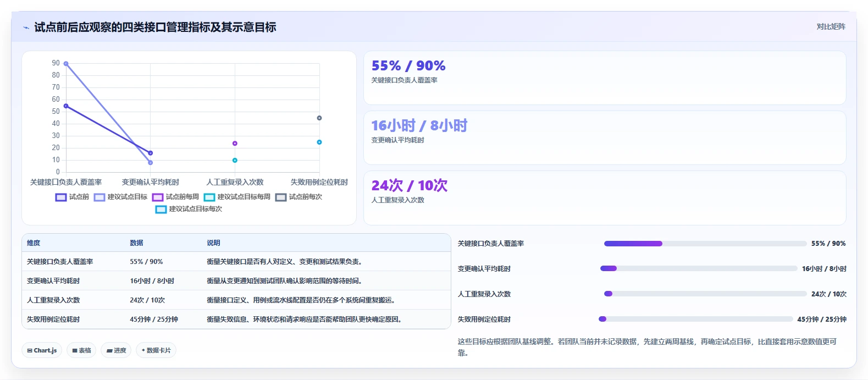Click the 表格 tag chip

(81, 350)
